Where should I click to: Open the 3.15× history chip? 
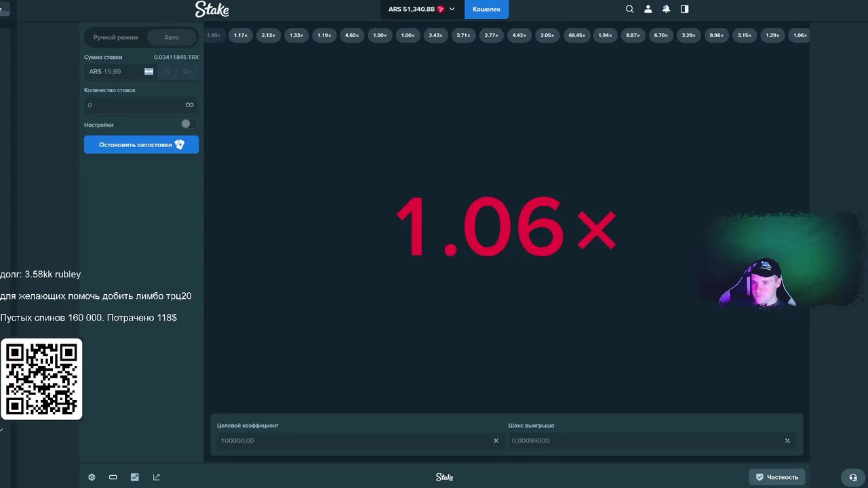click(x=745, y=35)
